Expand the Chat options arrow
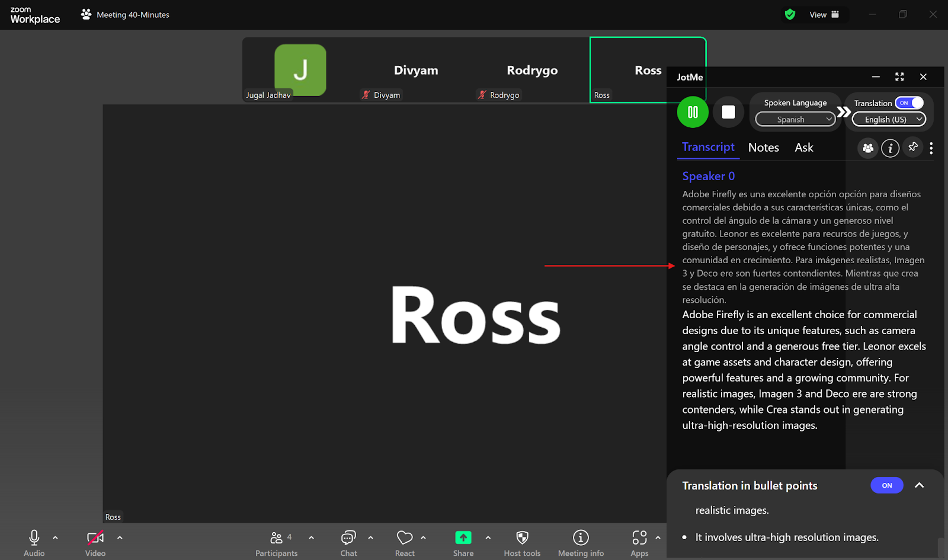The image size is (948, 560). (370, 537)
